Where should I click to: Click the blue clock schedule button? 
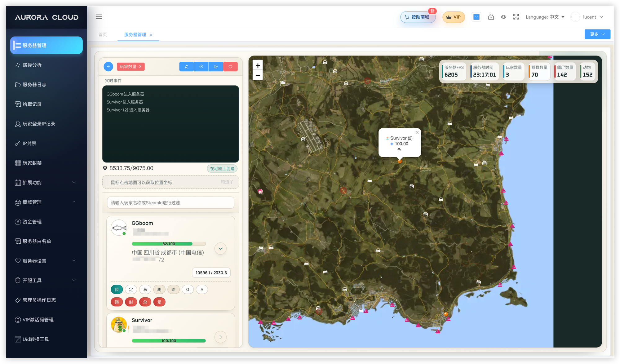click(x=201, y=66)
